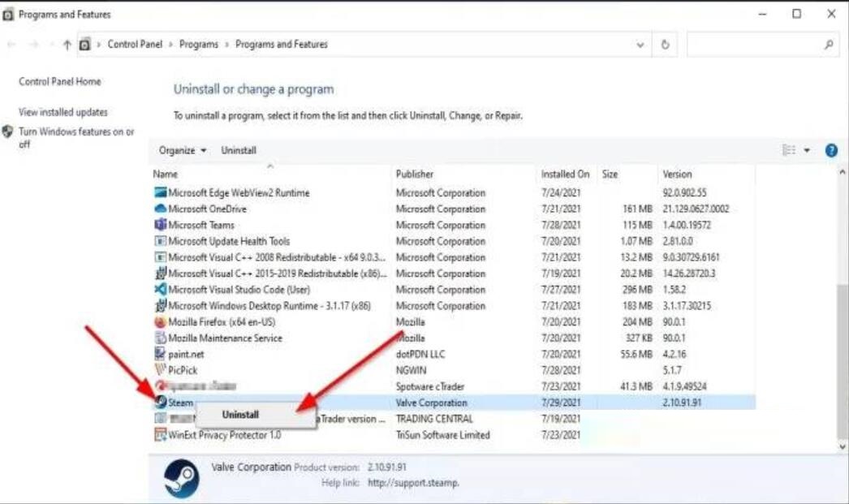
Task: Click the Mozilla Maintenance Service icon
Action: [x=160, y=338]
